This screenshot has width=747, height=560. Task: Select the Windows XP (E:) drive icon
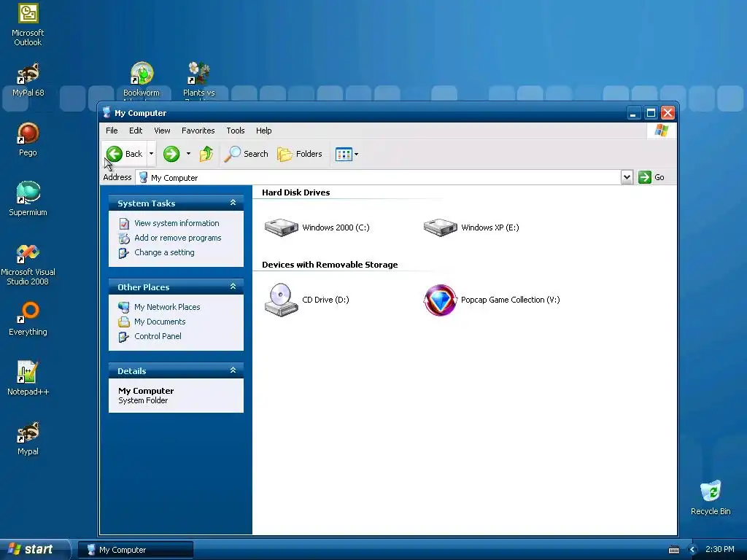click(441, 227)
